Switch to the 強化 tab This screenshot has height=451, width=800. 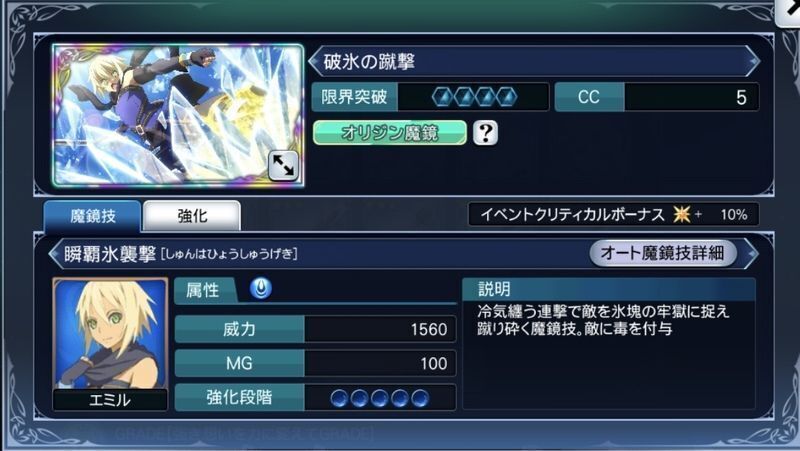coord(192,216)
